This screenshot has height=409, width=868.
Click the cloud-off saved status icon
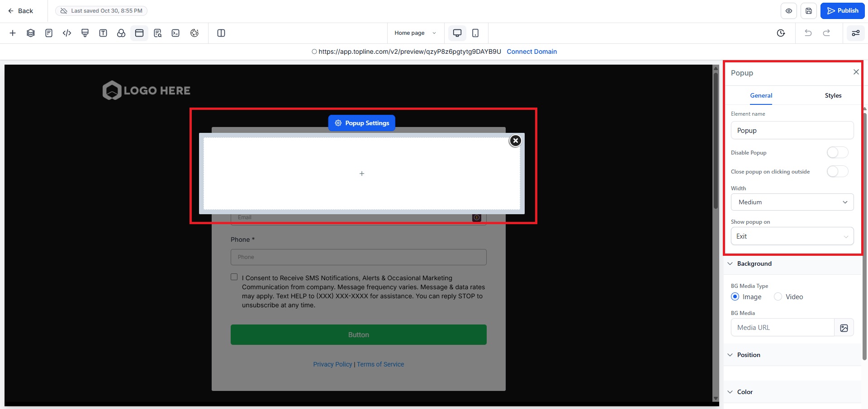64,11
